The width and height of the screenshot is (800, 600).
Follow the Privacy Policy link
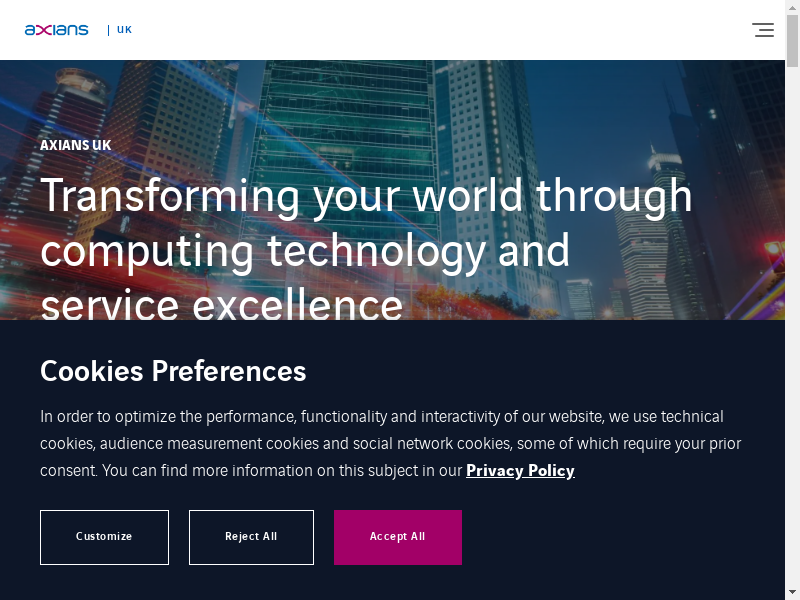pyautogui.click(x=520, y=470)
